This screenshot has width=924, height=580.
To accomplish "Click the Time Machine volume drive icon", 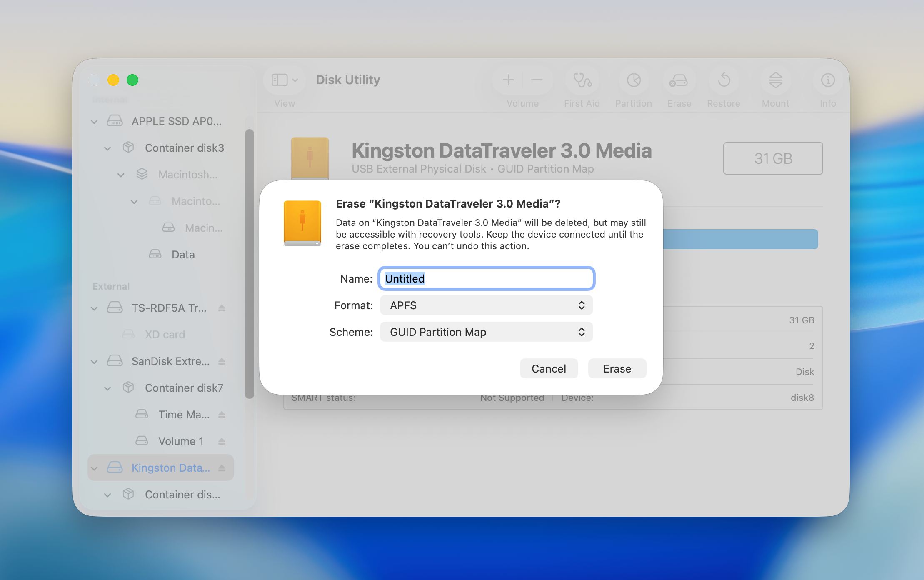I will pos(142,414).
